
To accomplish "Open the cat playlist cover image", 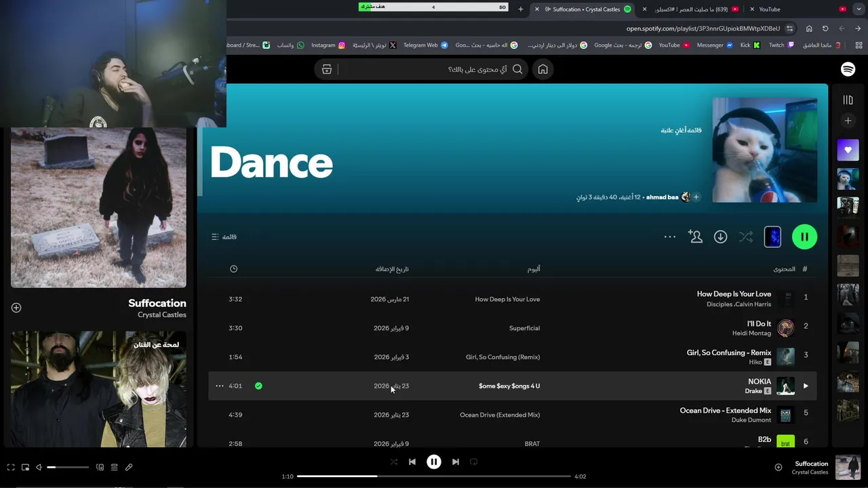I will pos(764,150).
